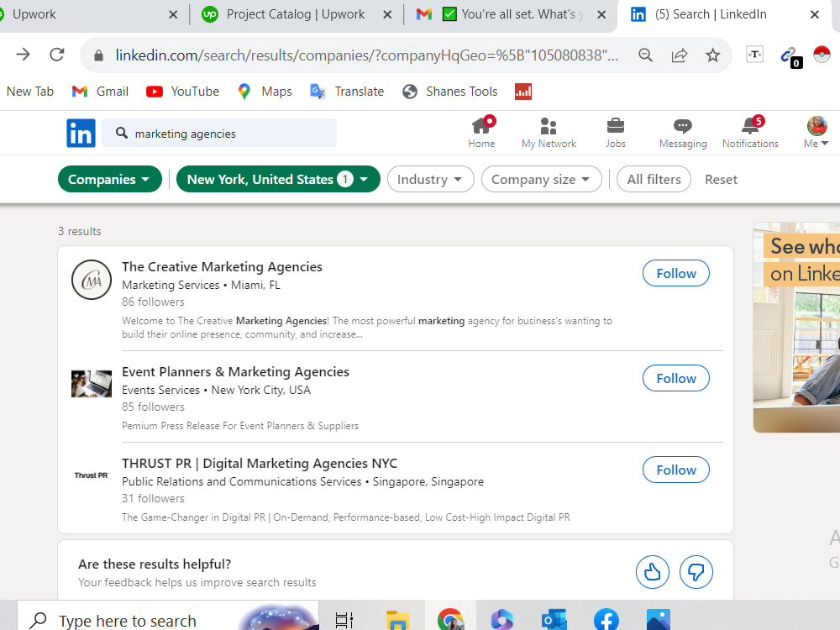Open Notifications bell icon
Screen dimensions: 840x630
pos(750,133)
